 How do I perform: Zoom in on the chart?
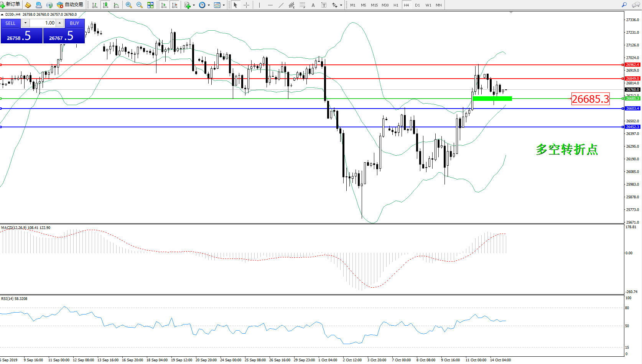(129, 5)
